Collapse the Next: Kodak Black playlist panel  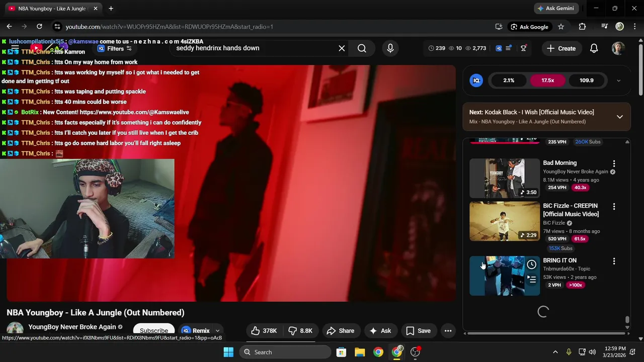coord(620,117)
